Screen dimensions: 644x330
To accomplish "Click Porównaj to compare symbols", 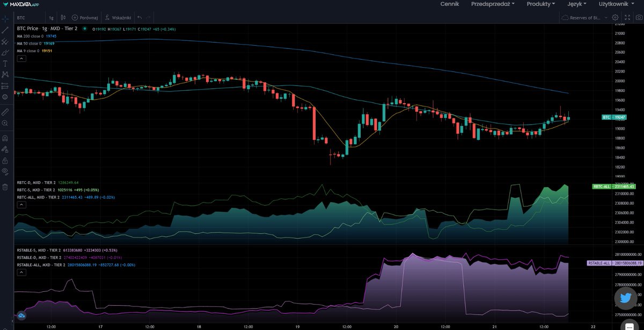I will (x=85, y=18).
